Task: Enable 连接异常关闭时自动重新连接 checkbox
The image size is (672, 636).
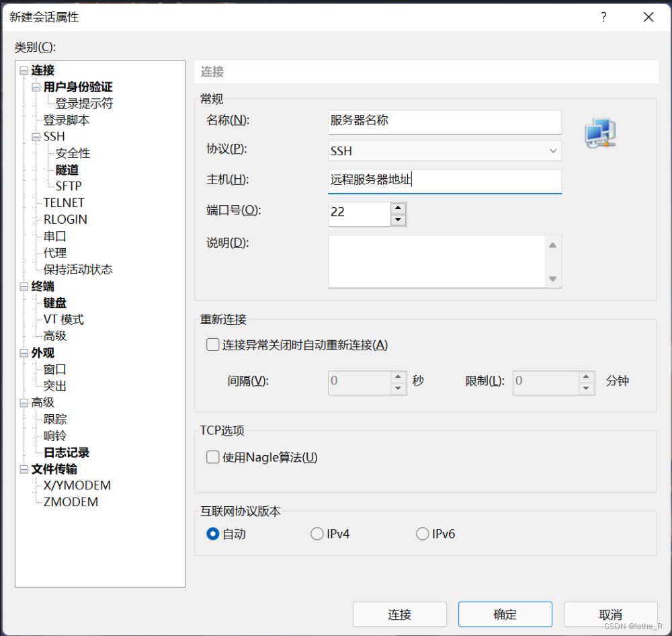Action: (212, 345)
